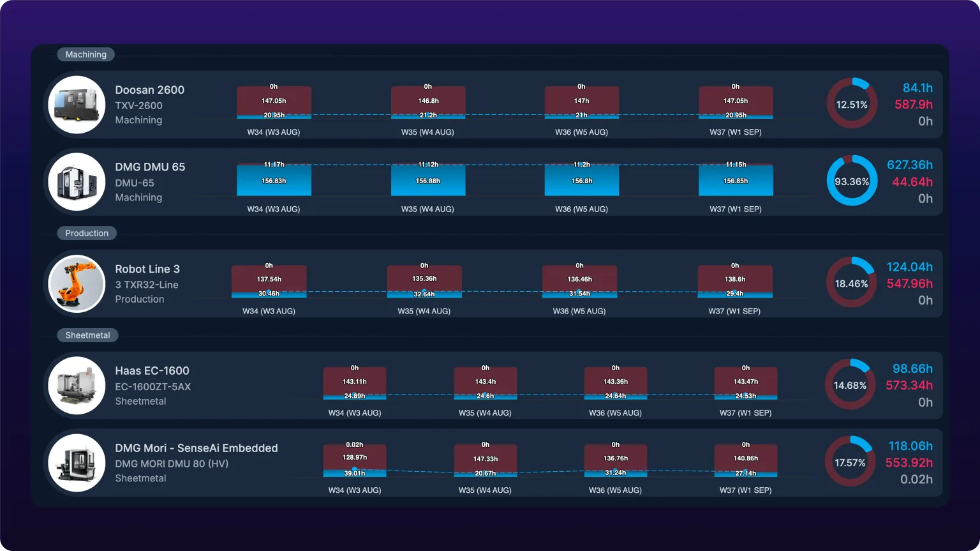
Task: Select the 18.46% utilization donut chart
Action: click(852, 282)
